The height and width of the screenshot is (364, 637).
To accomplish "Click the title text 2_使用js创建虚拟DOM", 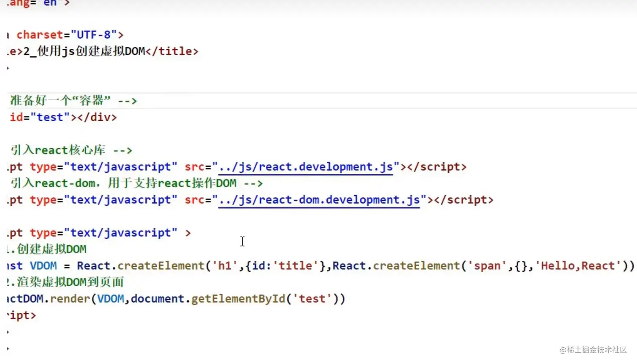I will (x=84, y=51).
